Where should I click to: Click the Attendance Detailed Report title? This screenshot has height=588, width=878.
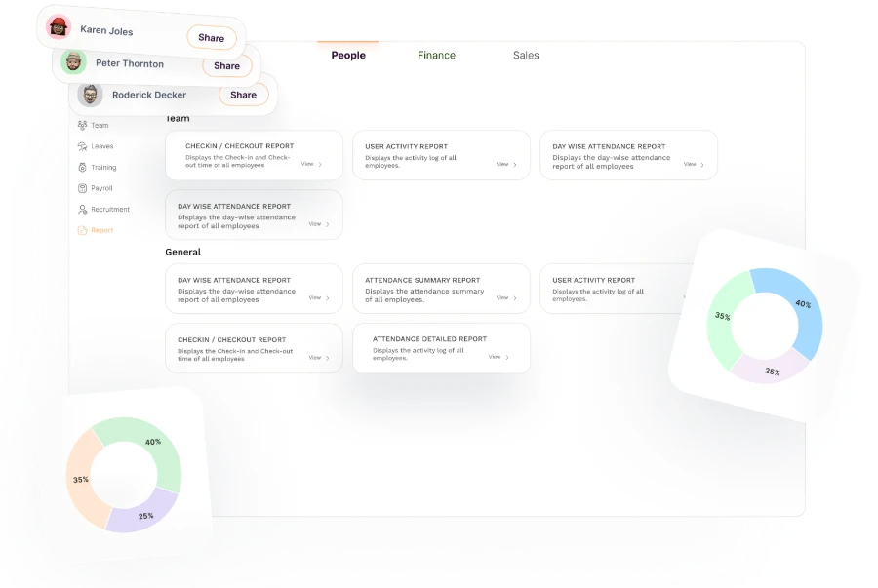tap(429, 339)
